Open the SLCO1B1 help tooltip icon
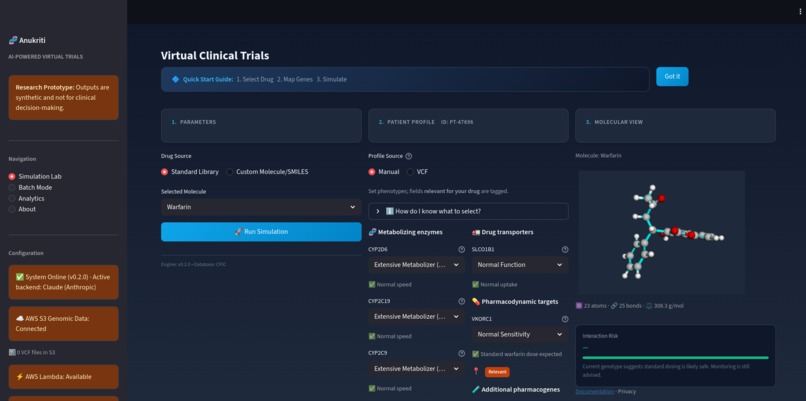Image resolution: width=806 pixels, height=401 pixels. (x=565, y=249)
